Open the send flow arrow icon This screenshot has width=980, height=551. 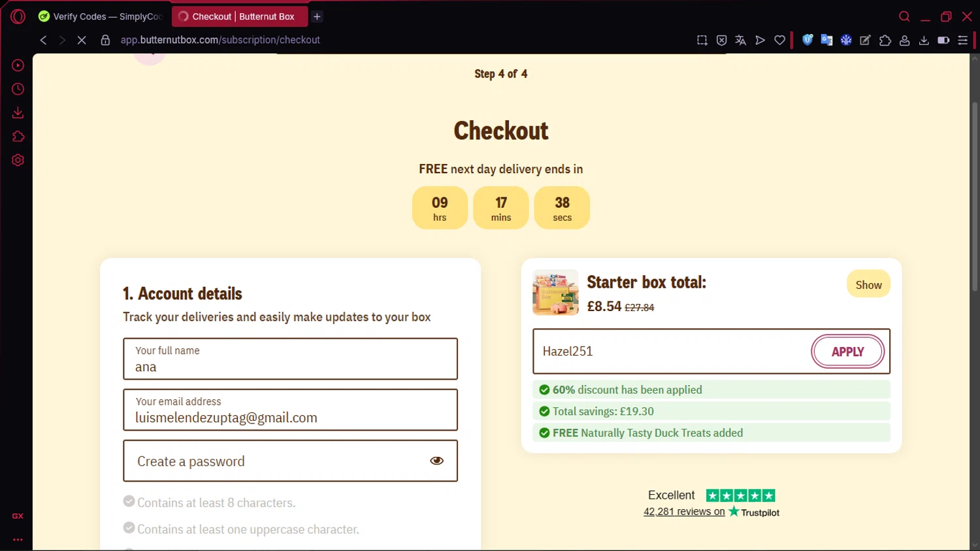click(x=760, y=40)
